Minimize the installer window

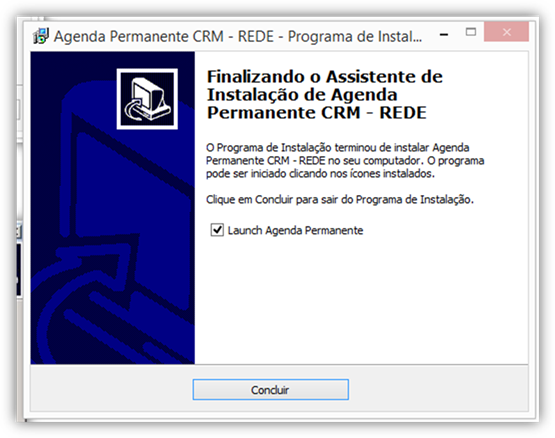(444, 34)
